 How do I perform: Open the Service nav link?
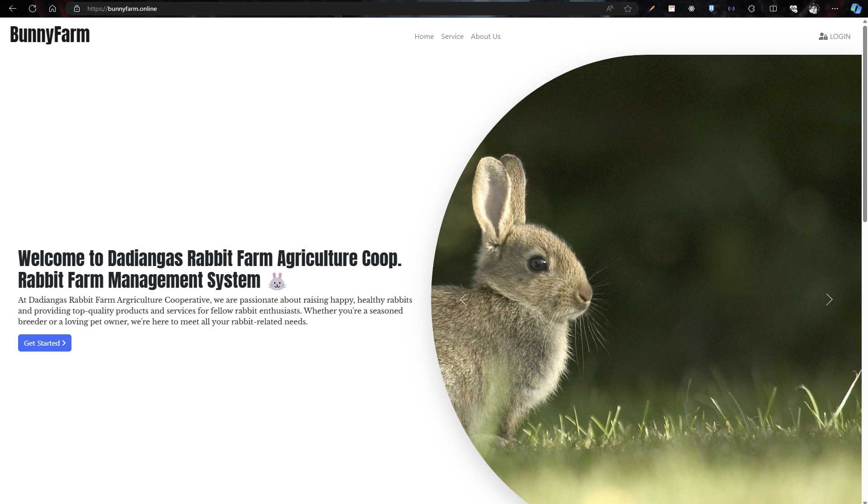[x=452, y=37]
